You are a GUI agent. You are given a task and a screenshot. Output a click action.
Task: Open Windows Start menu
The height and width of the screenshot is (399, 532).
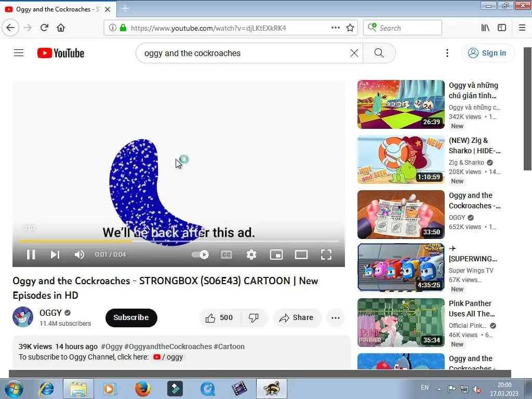point(13,389)
